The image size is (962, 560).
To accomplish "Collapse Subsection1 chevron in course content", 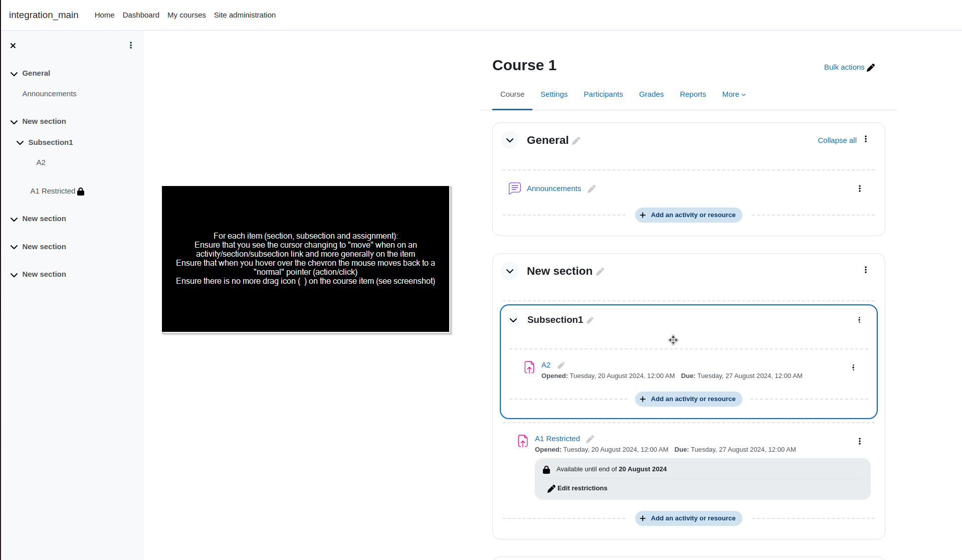I will (x=513, y=320).
